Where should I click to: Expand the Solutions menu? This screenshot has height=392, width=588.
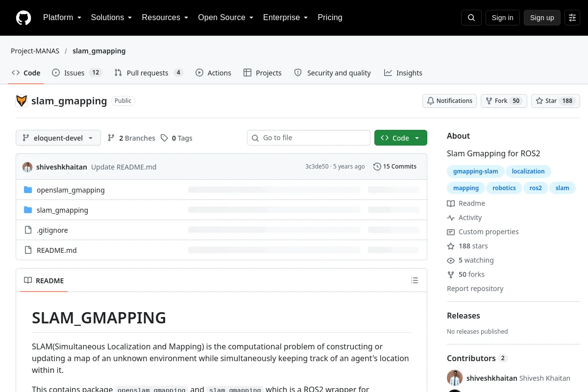point(112,18)
